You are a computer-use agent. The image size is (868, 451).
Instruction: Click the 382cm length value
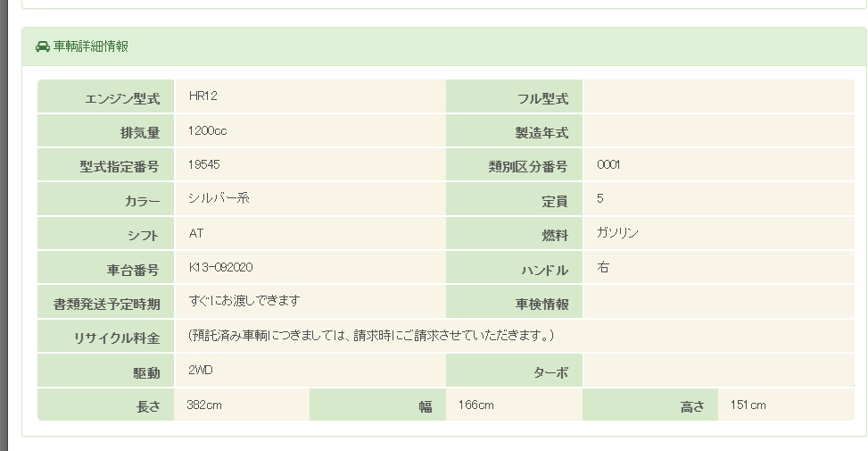click(x=204, y=405)
